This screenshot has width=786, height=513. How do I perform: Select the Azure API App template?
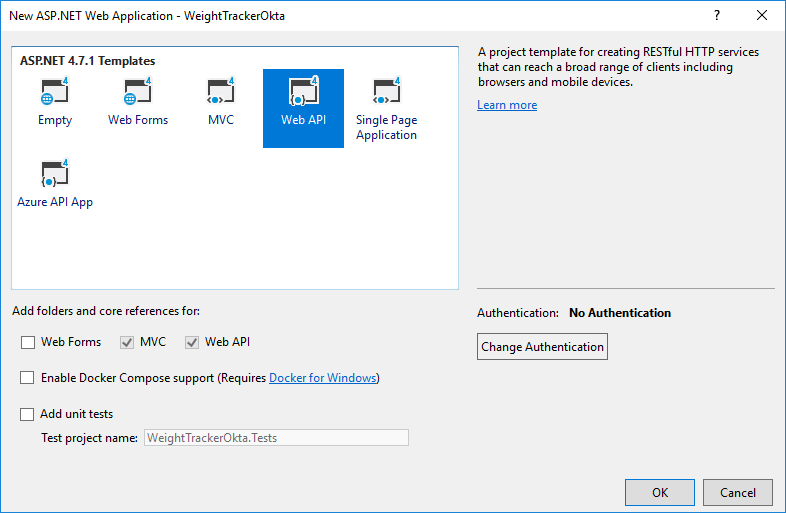tap(54, 175)
